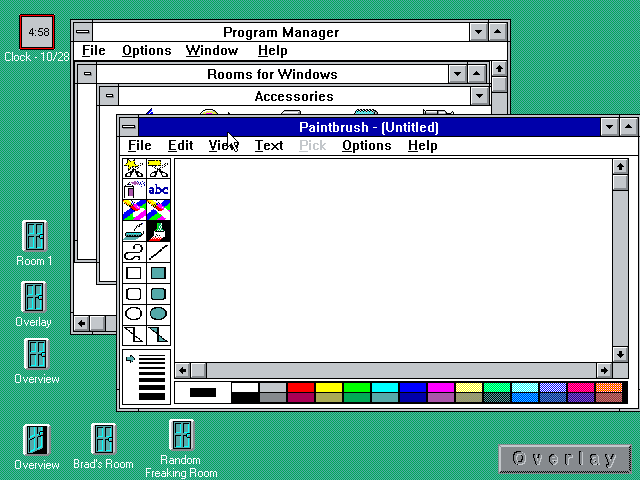Select the hollow Rounded Box tool
This screenshot has height=480, width=640.
tap(134, 293)
